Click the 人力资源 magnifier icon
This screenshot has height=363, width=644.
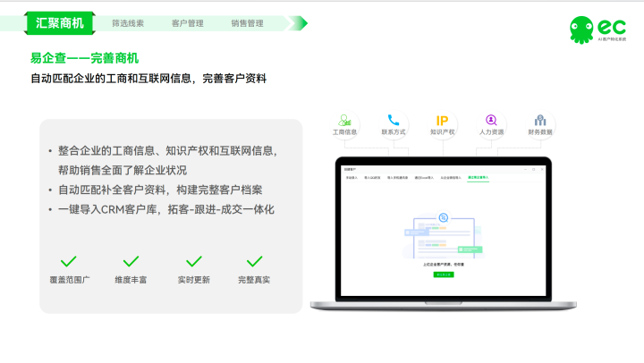point(491,120)
